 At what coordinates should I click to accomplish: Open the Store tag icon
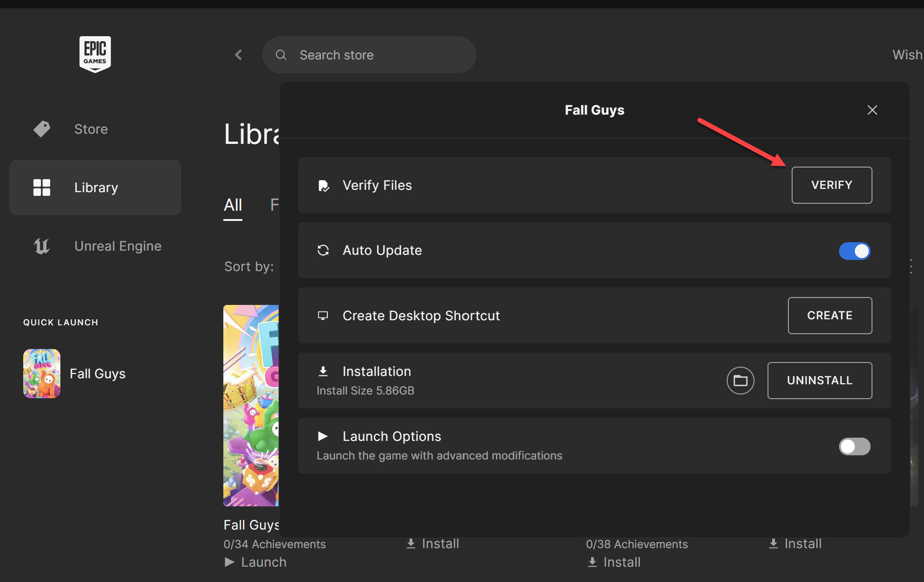point(42,129)
